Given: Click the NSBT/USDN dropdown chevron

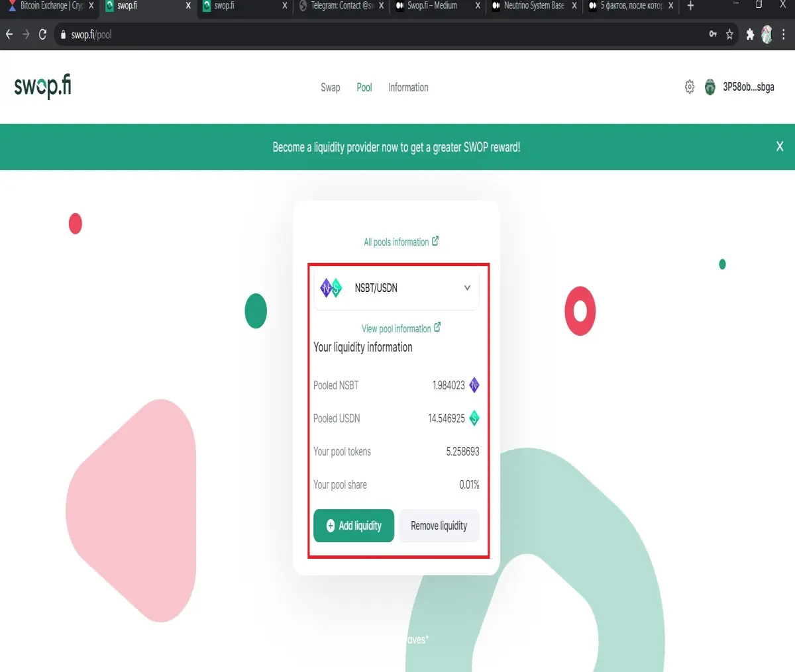Looking at the screenshot, I should tap(467, 288).
